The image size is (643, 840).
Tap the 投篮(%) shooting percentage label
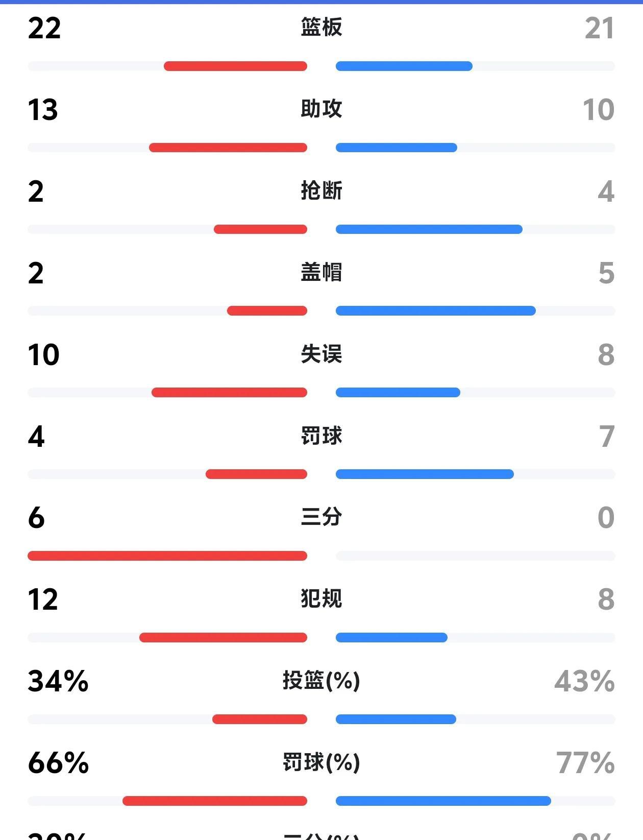click(321, 681)
